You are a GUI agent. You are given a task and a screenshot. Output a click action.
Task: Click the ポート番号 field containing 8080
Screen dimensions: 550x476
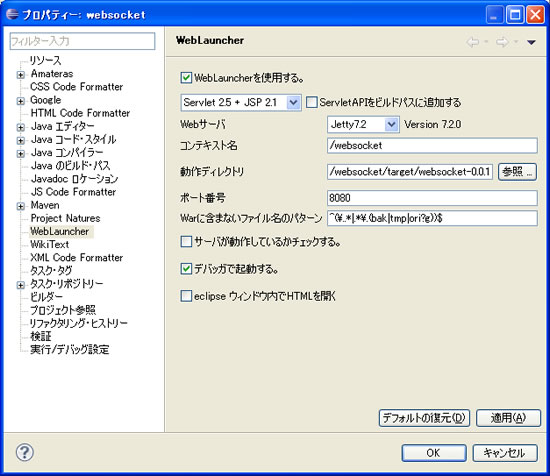(432, 198)
